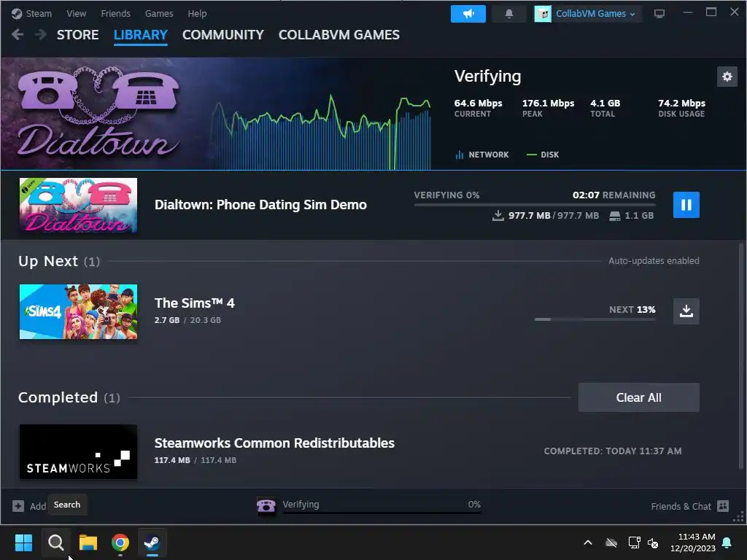Open Windows Start menu

pos(23,542)
